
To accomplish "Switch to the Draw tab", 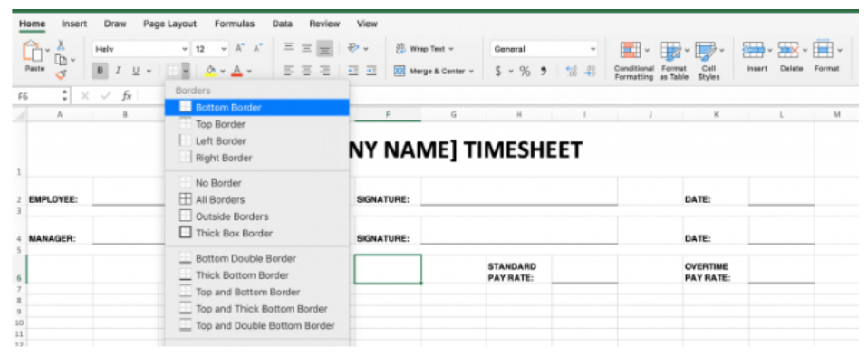I will (114, 24).
